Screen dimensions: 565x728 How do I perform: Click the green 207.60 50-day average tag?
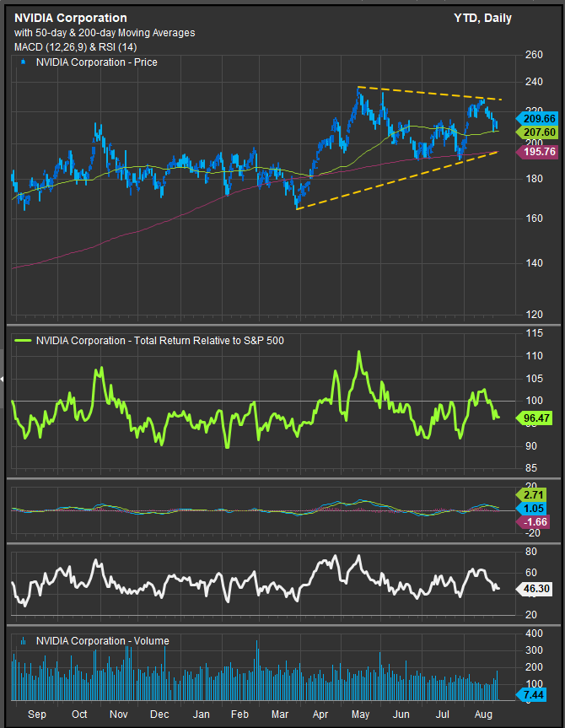tap(536, 132)
